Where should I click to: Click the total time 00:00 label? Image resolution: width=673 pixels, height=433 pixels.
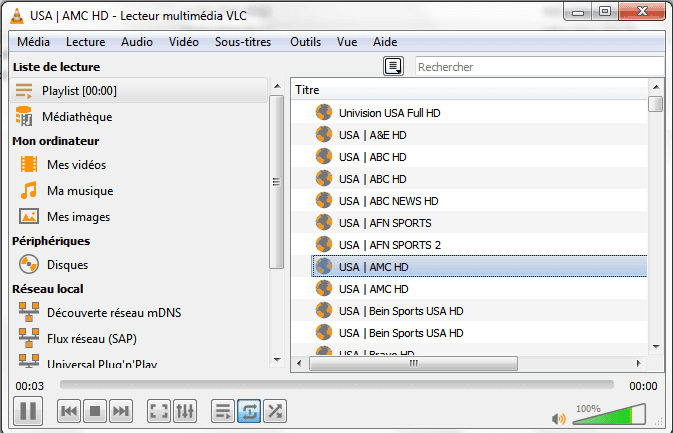pos(643,386)
